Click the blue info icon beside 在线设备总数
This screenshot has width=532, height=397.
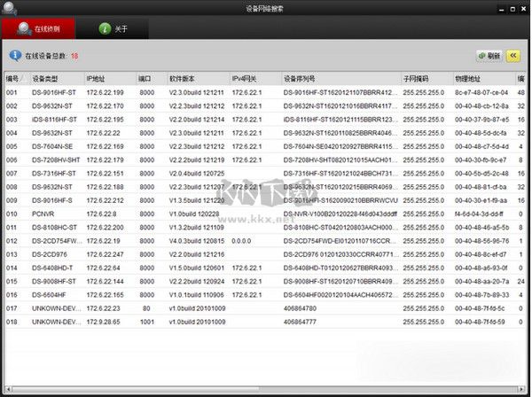click(x=14, y=55)
